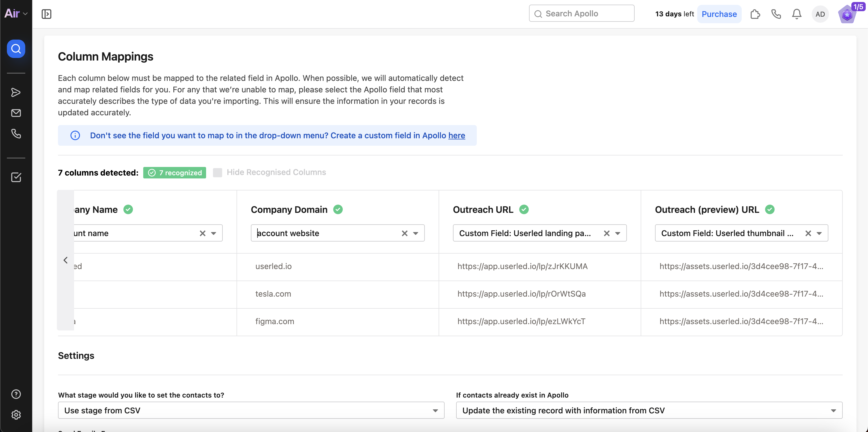Open Sequences paper plane icon in sidebar

coord(16,92)
